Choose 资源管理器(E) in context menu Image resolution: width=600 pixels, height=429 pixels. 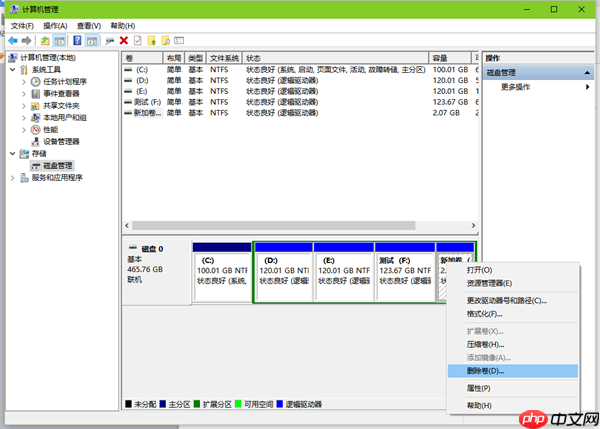click(x=513, y=283)
